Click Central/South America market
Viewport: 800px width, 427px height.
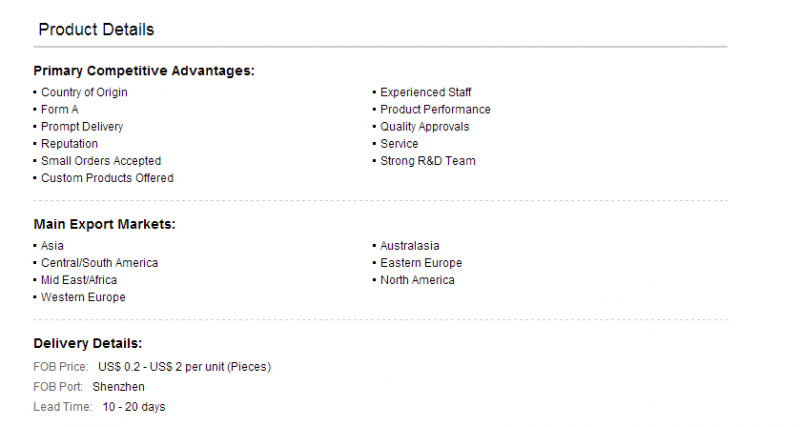pyautogui.click(x=99, y=263)
